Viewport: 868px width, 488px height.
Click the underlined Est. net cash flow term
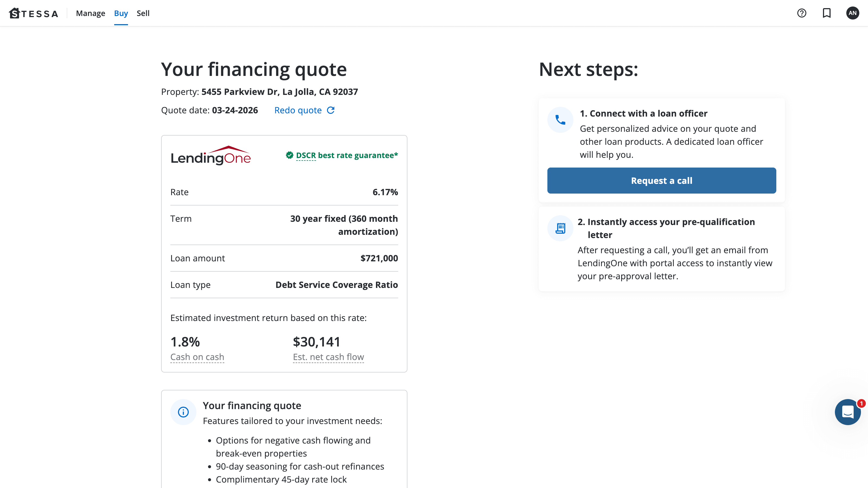[x=328, y=357]
